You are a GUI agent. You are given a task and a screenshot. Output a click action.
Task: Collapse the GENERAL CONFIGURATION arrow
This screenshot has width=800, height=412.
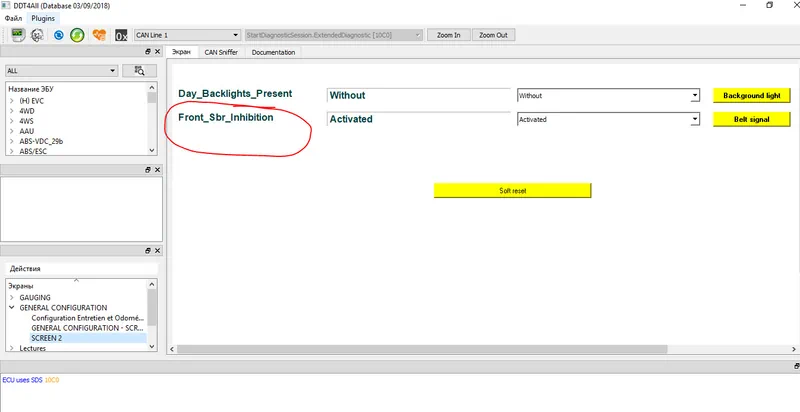click(x=12, y=307)
